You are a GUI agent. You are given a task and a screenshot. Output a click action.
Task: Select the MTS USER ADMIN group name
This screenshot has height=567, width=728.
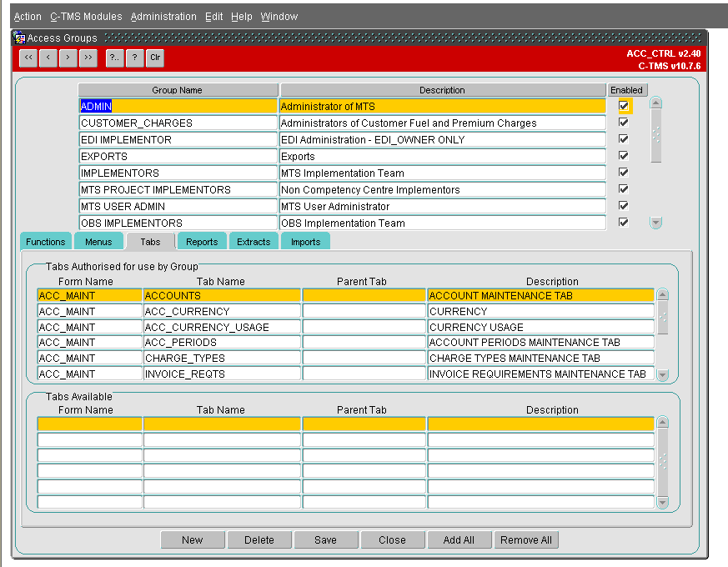coord(178,207)
